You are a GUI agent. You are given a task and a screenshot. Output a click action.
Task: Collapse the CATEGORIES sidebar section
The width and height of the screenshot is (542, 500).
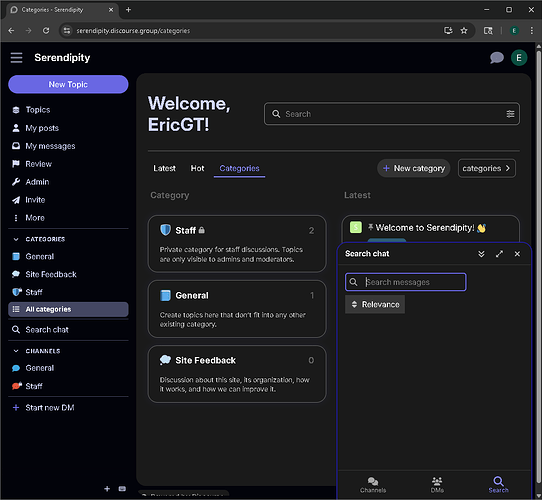[16, 239]
